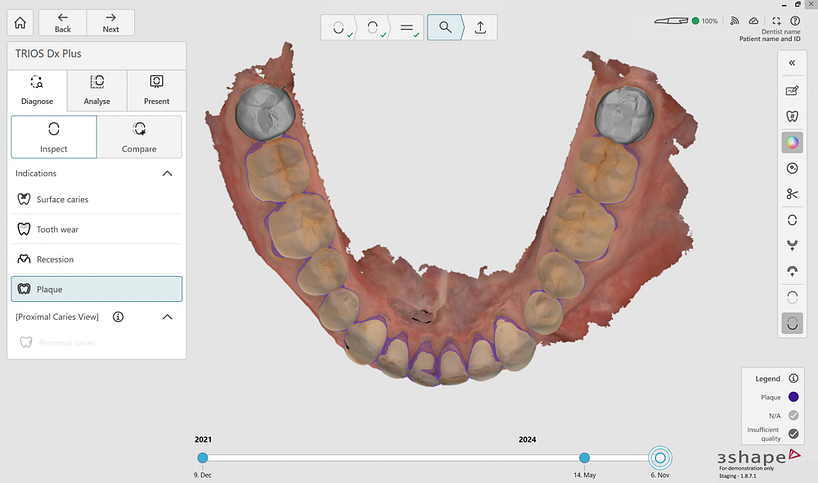Screen dimensions: 818x483
Task: Switch to the Analyse tab
Action: 97,90
